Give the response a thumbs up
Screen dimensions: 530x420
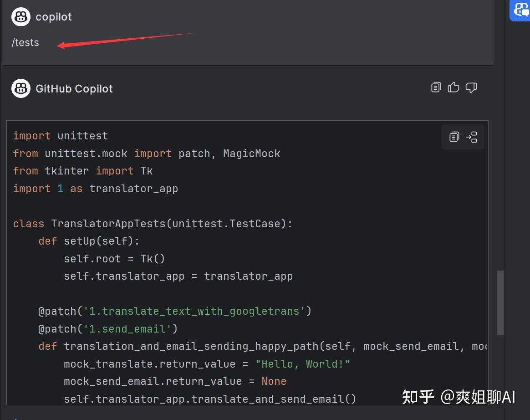click(x=454, y=87)
